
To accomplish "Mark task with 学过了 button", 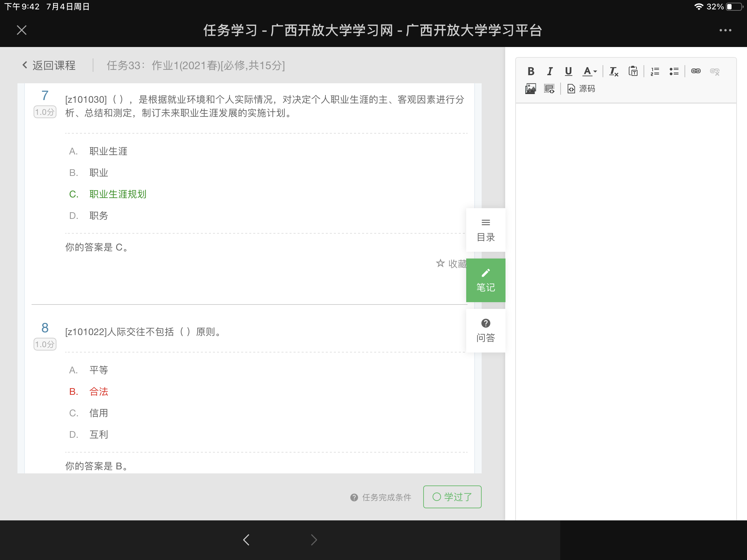I will (452, 497).
